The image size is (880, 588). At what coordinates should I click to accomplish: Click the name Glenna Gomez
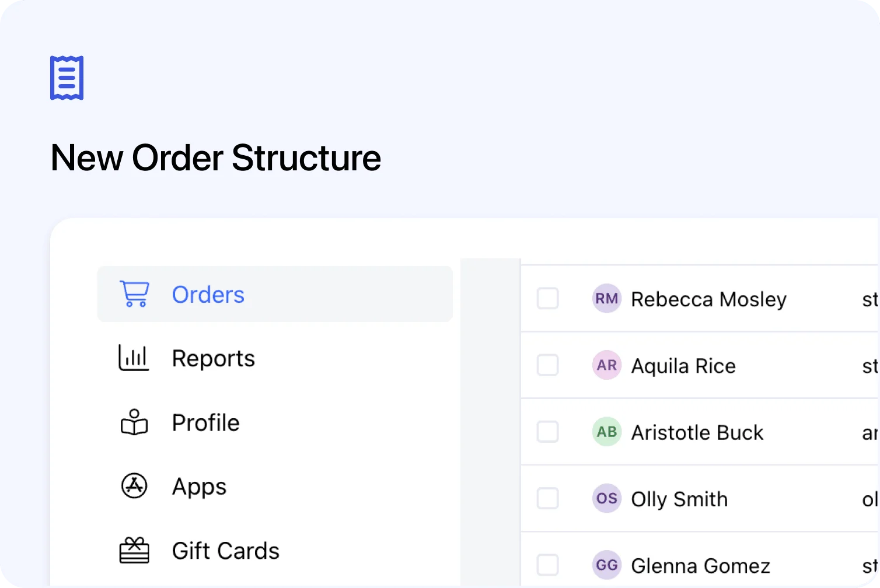point(701,565)
